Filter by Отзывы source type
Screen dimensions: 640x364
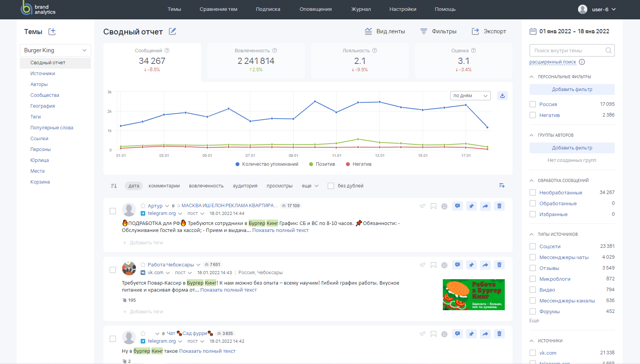(x=533, y=268)
